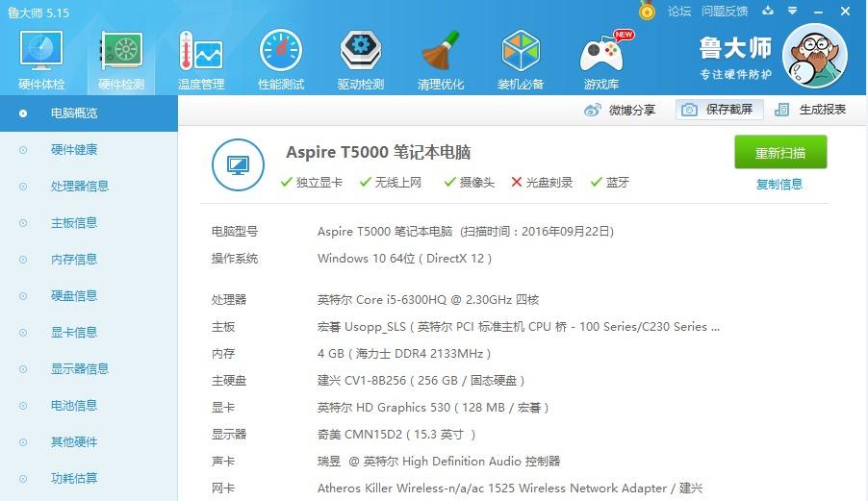Click the 光盘刻录 cross item
Image resolution: width=868 pixels, height=501 pixels.
(542, 183)
